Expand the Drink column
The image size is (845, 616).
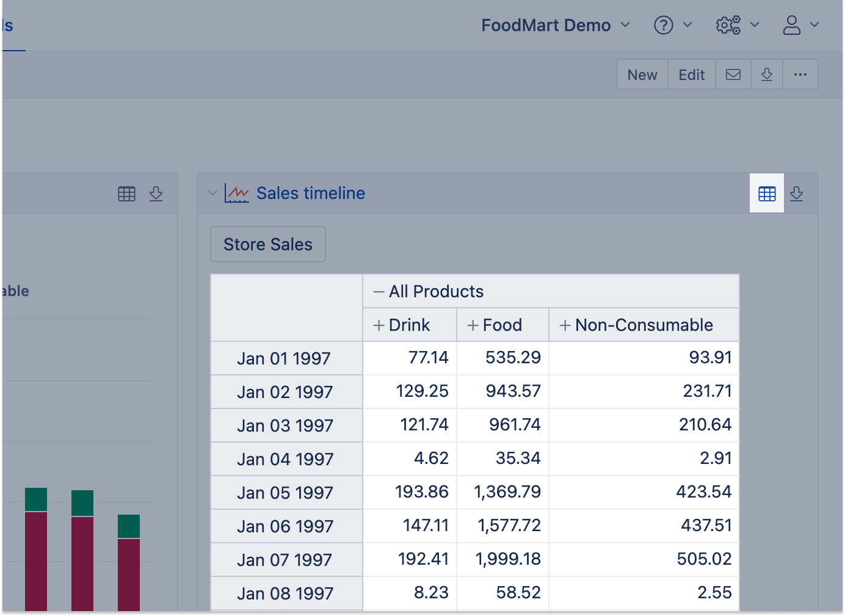click(x=379, y=325)
